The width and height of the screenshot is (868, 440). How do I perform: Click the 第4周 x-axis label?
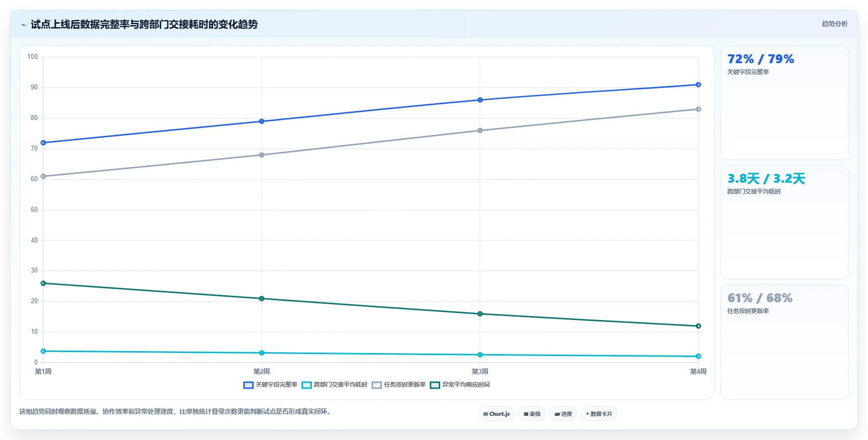pyautogui.click(x=698, y=371)
